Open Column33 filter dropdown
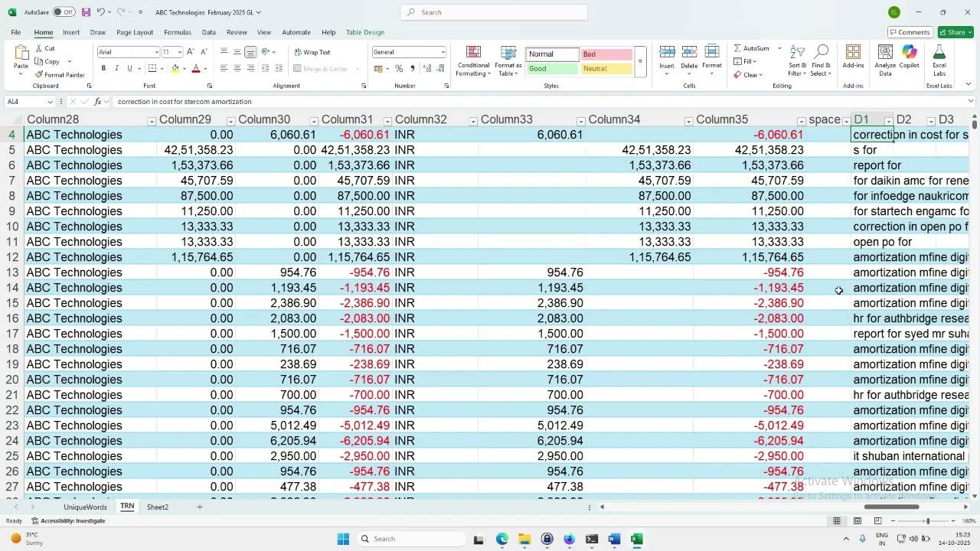 [x=580, y=121]
